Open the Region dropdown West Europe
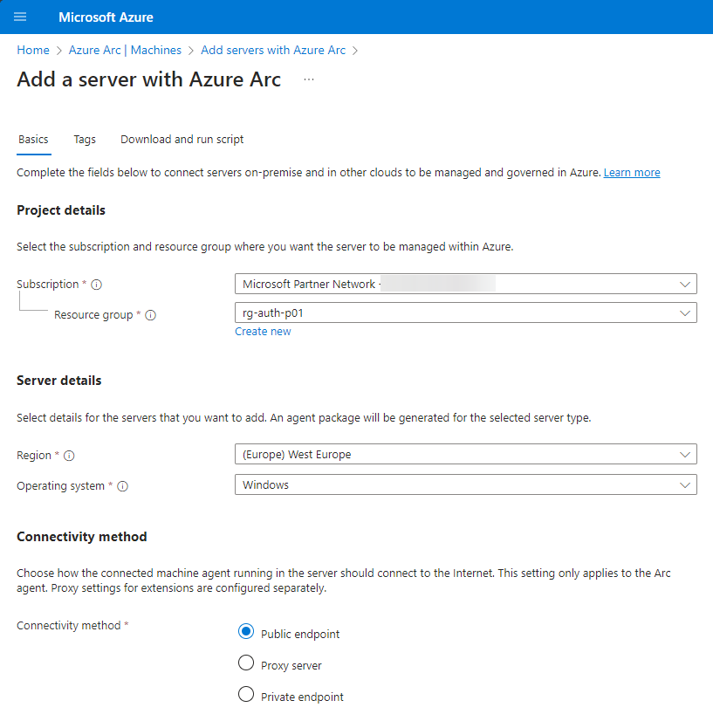Screen dimensions: 713x728 465,454
